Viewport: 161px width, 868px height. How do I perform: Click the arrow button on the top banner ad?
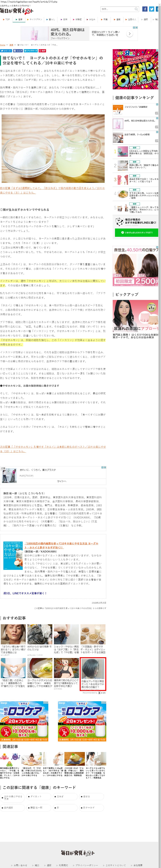point(129,34)
